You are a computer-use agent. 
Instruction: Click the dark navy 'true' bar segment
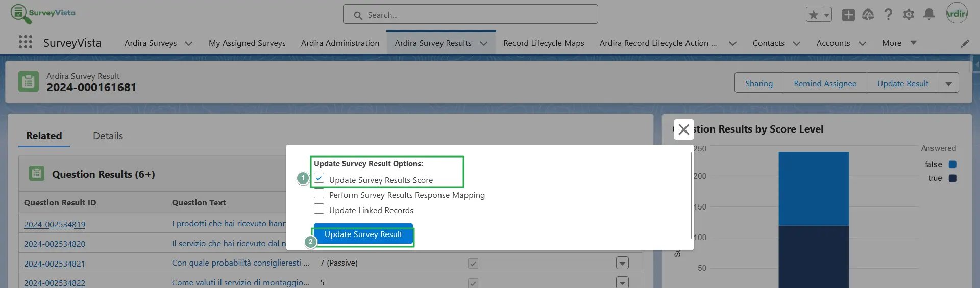[x=814, y=257]
